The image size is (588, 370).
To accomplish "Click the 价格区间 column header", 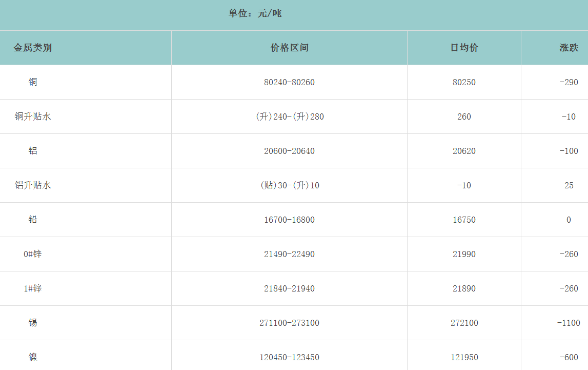I will [x=289, y=48].
